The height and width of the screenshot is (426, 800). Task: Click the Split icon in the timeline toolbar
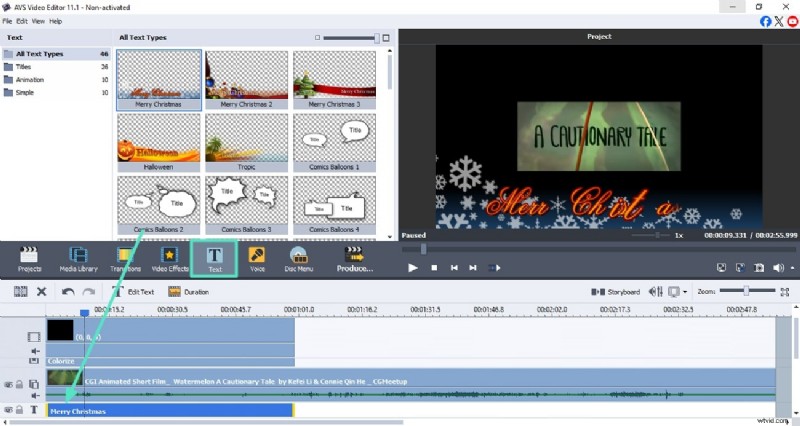[20, 292]
